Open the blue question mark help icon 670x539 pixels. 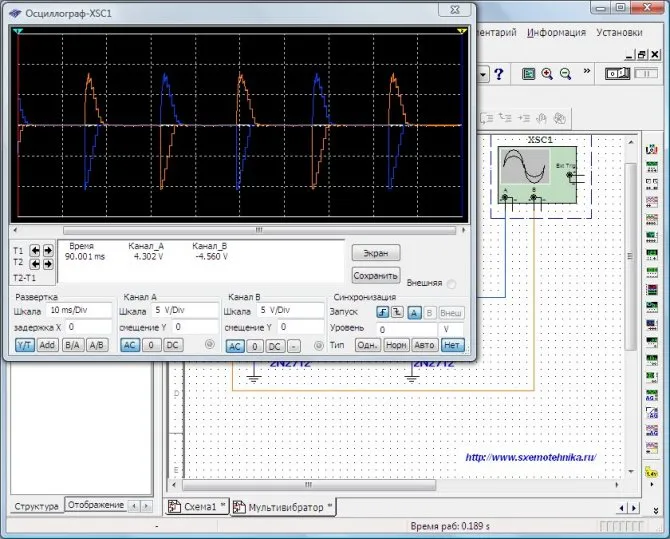point(499,74)
